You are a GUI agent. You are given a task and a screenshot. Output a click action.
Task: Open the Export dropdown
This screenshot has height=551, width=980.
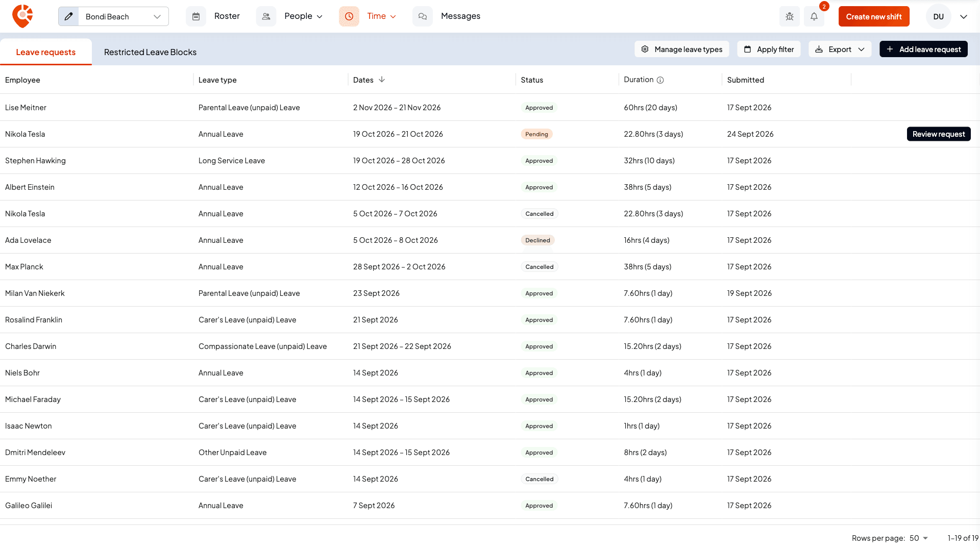click(840, 49)
